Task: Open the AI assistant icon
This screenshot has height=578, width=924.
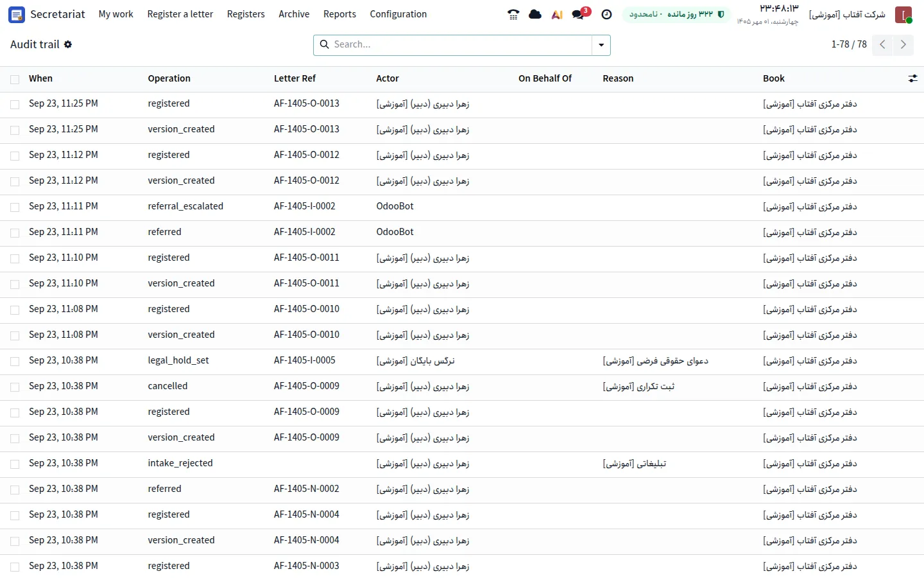Action: click(557, 14)
